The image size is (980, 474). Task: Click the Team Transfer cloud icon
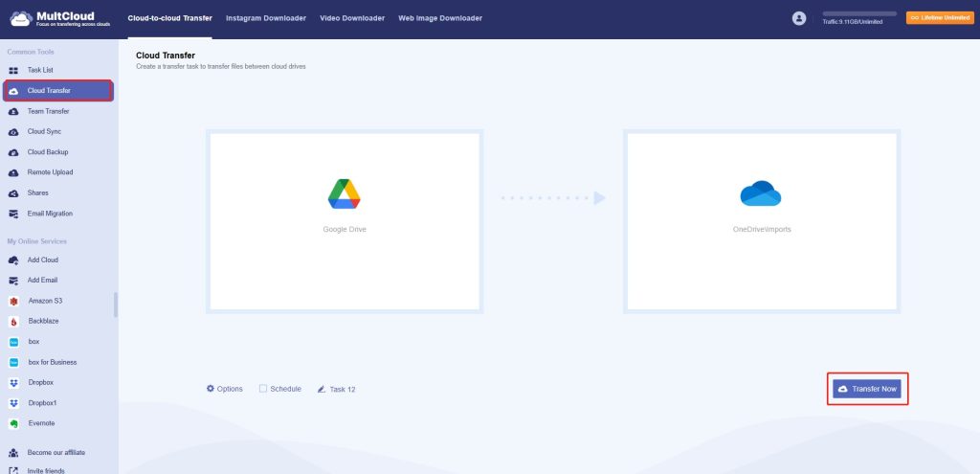[x=13, y=111]
